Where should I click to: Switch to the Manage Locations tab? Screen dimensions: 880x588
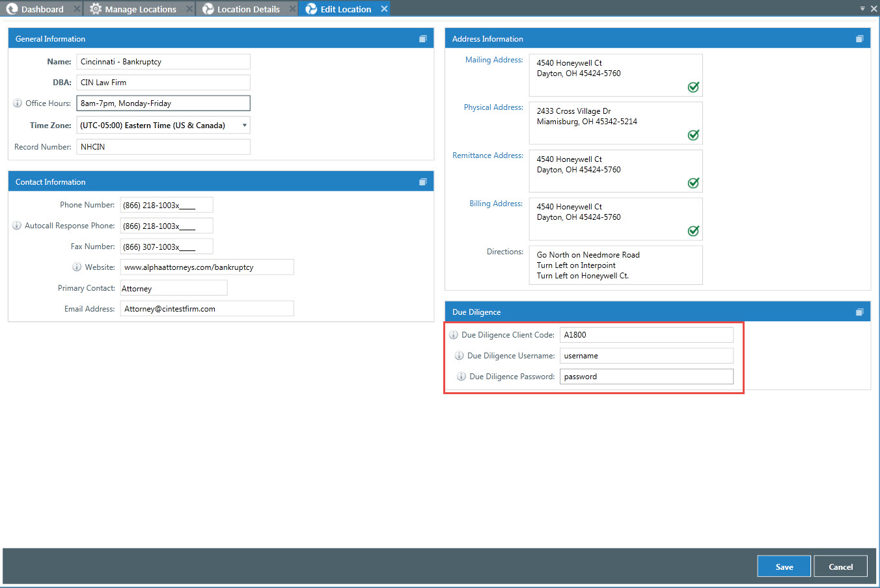pyautogui.click(x=140, y=9)
